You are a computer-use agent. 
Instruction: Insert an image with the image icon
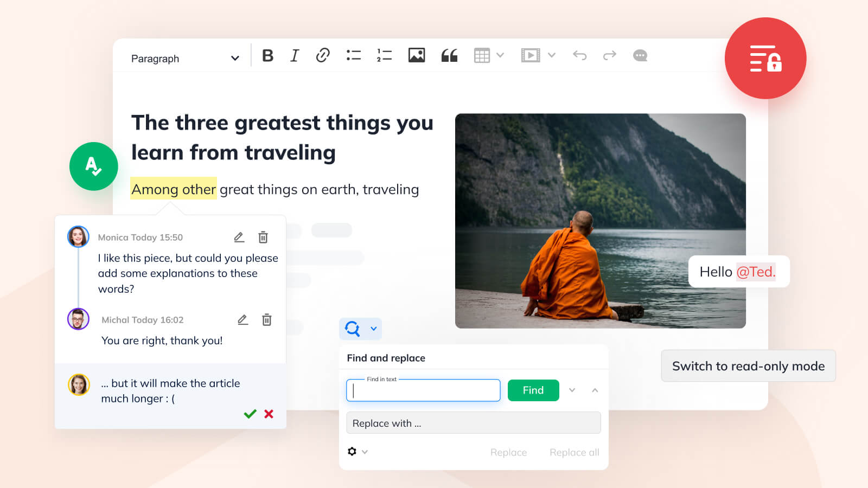click(417, 55)
